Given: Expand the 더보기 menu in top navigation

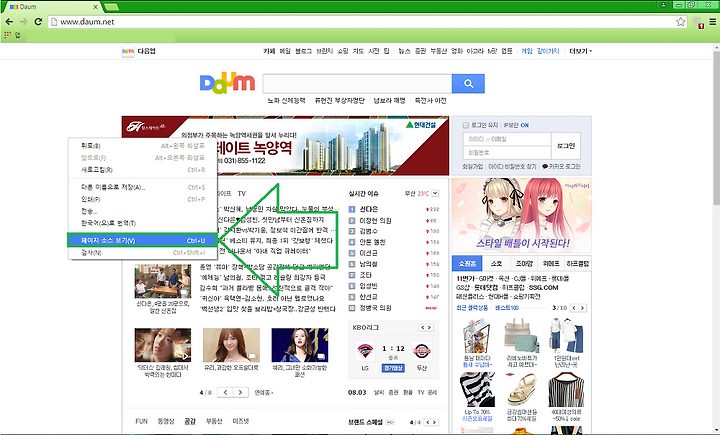Looking at the screenshot, I should tap(580, 51).
